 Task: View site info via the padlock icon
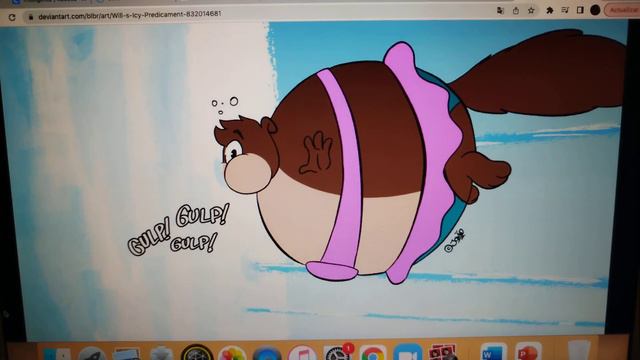click(31, 17)
